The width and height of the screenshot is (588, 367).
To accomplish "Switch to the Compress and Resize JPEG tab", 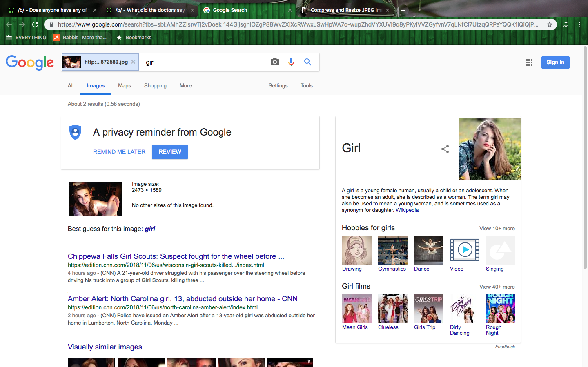I will (x=346, y=10).
